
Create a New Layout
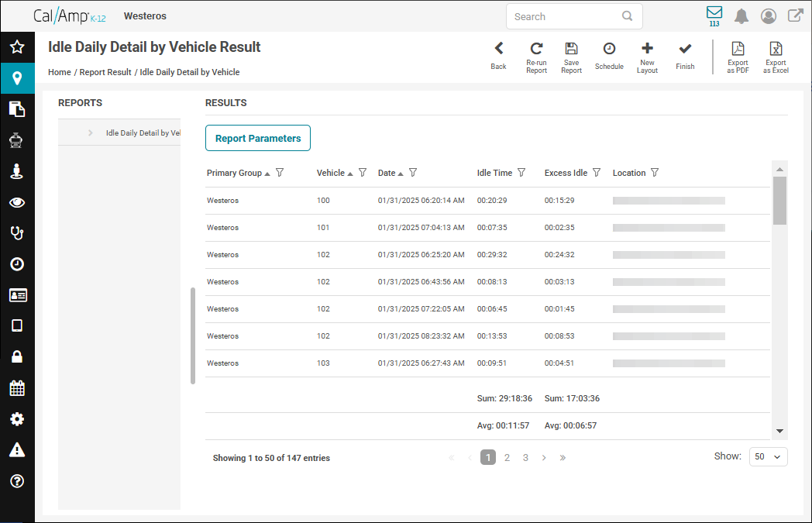[x=647, y=57]
